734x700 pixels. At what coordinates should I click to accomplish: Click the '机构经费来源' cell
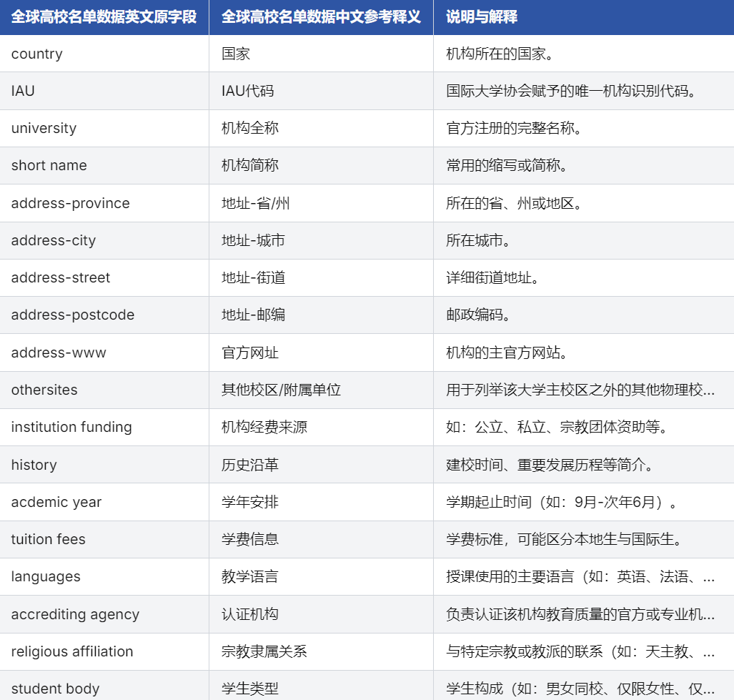tap(321, 427)
